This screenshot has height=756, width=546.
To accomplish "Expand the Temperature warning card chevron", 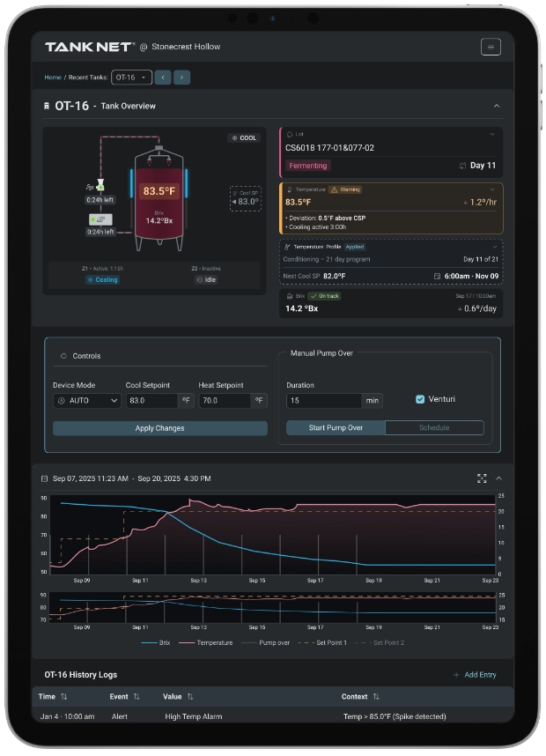I will point(492,189).
